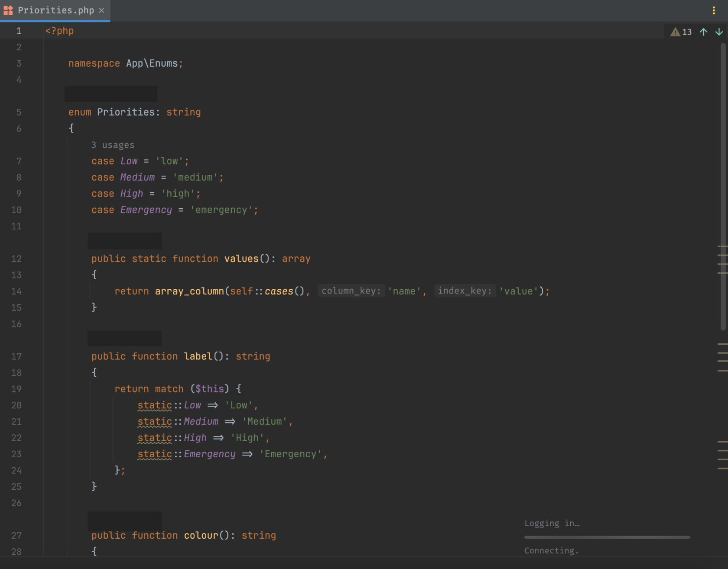Viewport: 728px width, 569px height.
Task: Click the array_column function call
Action: pyautogui.click(x=189, y=291)
